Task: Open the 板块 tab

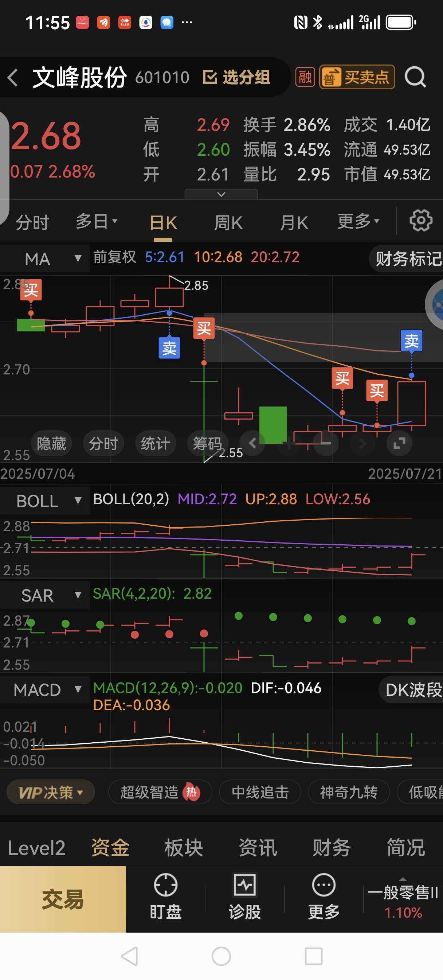Action: pyautogui.click(x=184, y=848)
